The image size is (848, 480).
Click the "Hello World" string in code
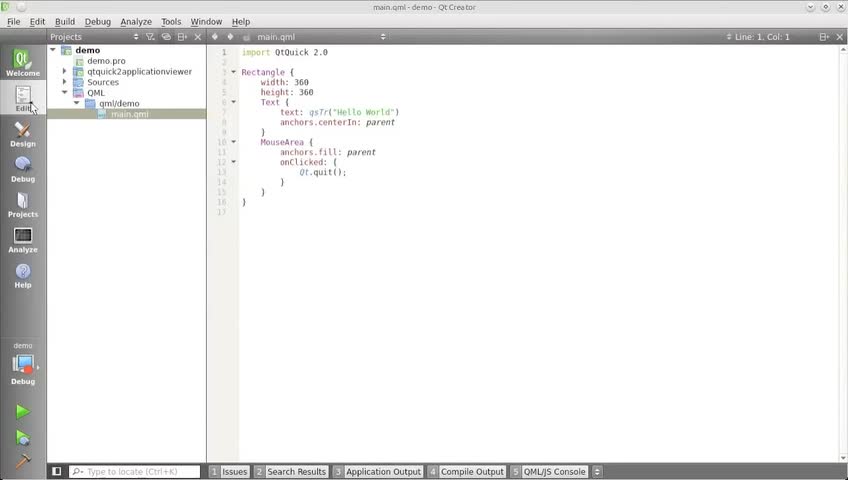363,112
